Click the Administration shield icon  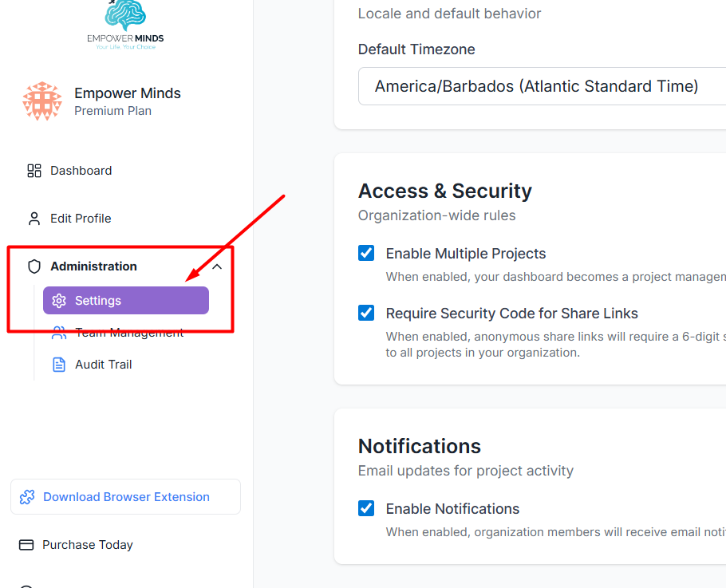(x=34, y=266)
